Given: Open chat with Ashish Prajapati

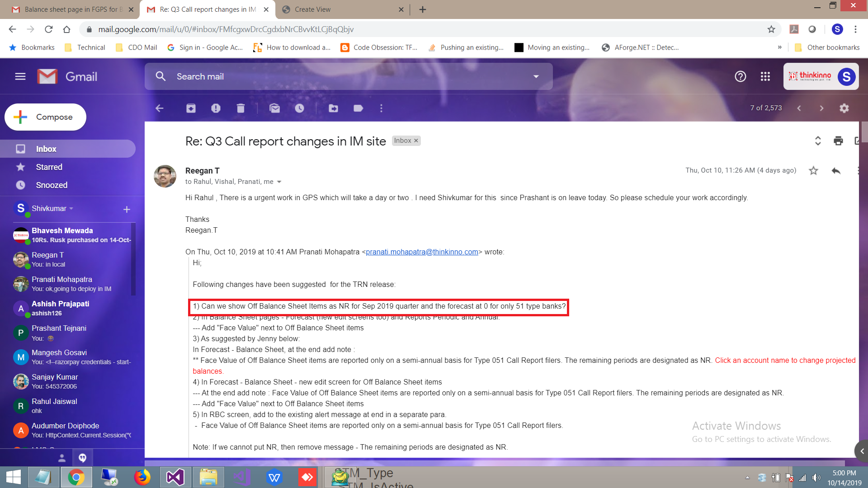Looking at the screenshot, I should [x=72, y=308].
